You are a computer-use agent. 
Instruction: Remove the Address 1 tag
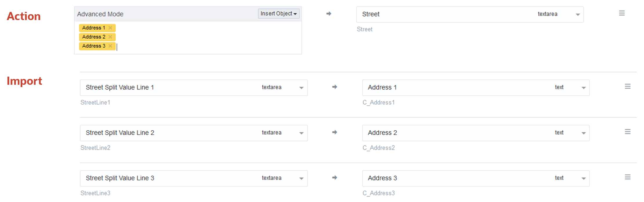pyautogui.click(x=110, y=28)
